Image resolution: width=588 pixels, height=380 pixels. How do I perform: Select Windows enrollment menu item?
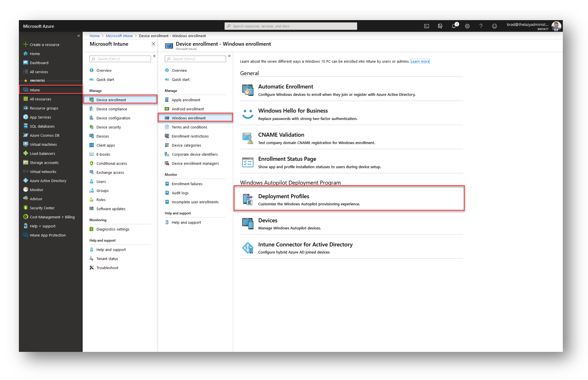pos(195,118)
